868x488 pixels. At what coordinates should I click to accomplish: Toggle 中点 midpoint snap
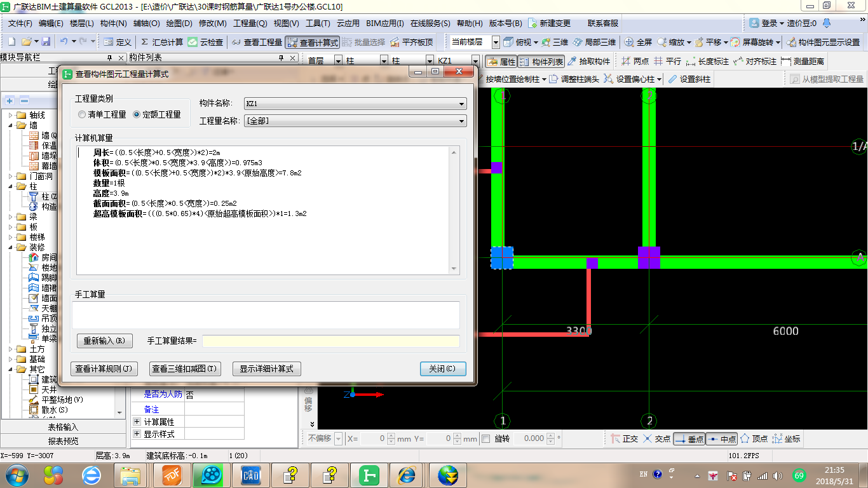[x=722, y=439]
